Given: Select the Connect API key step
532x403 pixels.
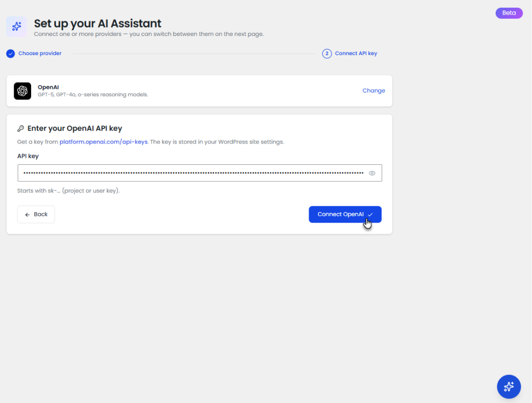Looking at the screenshot, I should point(350,54).
